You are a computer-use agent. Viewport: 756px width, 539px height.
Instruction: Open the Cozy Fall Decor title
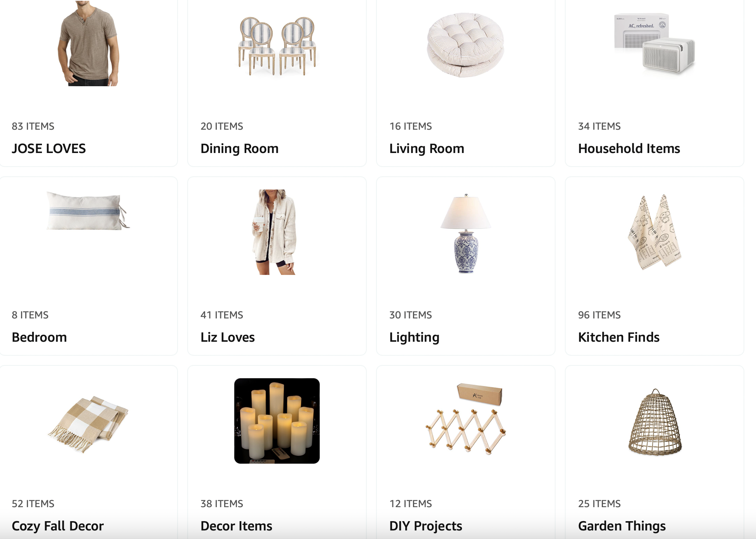point(57,526)
